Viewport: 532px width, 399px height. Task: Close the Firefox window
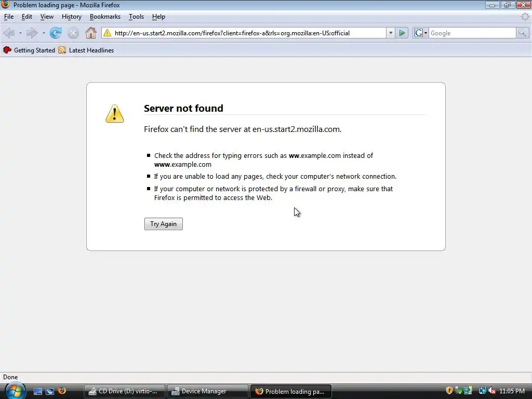523,5
